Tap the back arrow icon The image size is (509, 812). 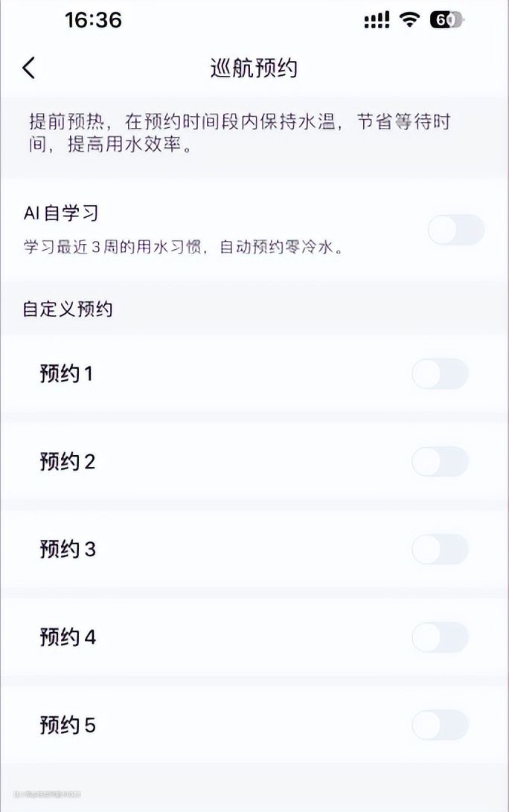click(x=29, y=68)
